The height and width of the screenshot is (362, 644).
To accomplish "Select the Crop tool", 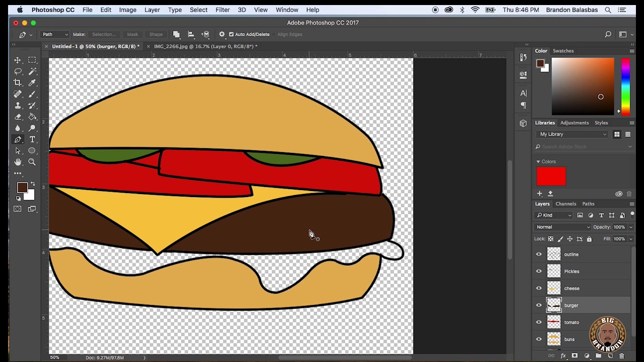I will [18, 82].
